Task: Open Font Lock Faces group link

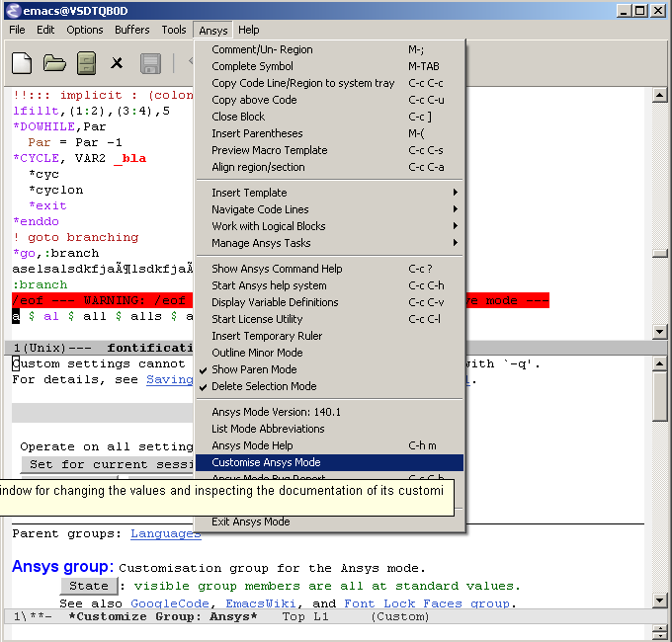Action: click(427, 603)
